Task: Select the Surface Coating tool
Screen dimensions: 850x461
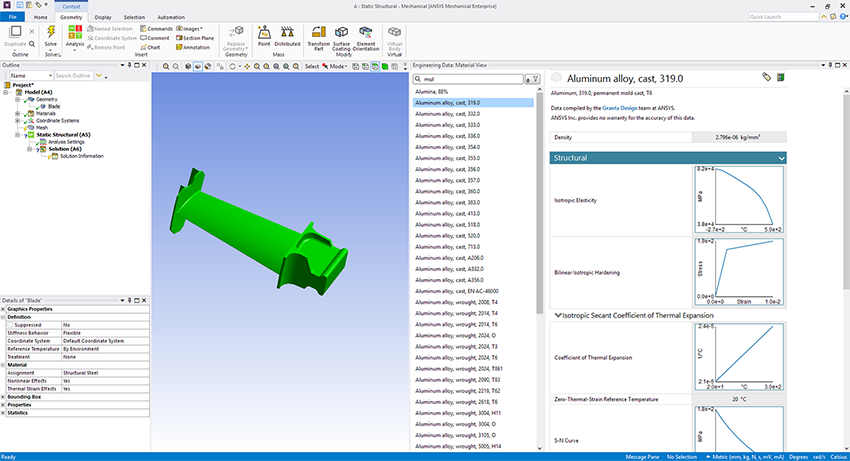Action: (341, 38)
